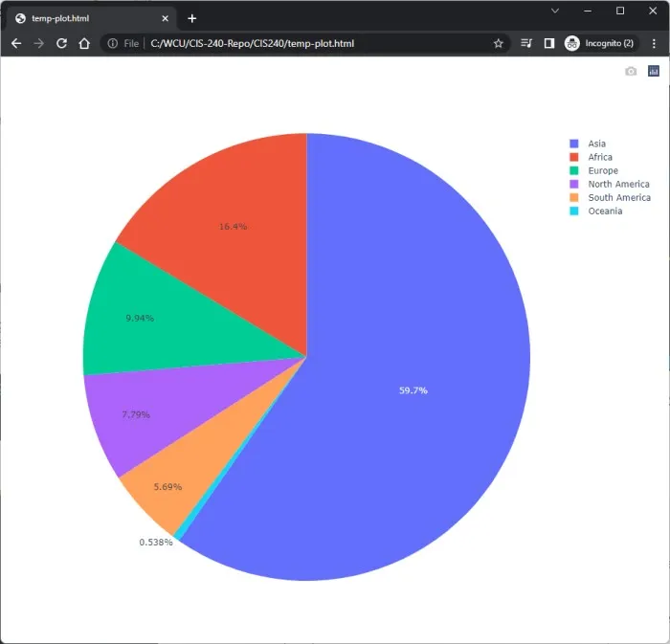Open the Chrome three-dot menu

point(654,43)
